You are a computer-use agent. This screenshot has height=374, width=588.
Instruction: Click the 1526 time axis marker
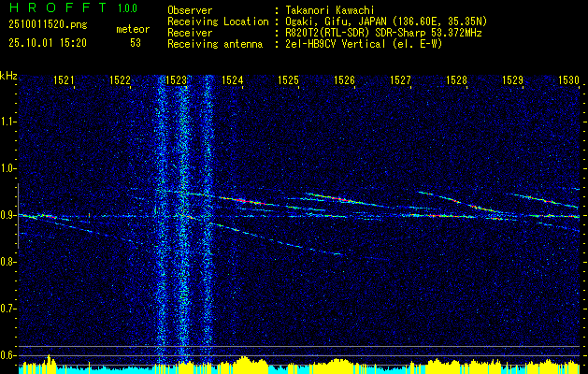(x=344, y=79)
